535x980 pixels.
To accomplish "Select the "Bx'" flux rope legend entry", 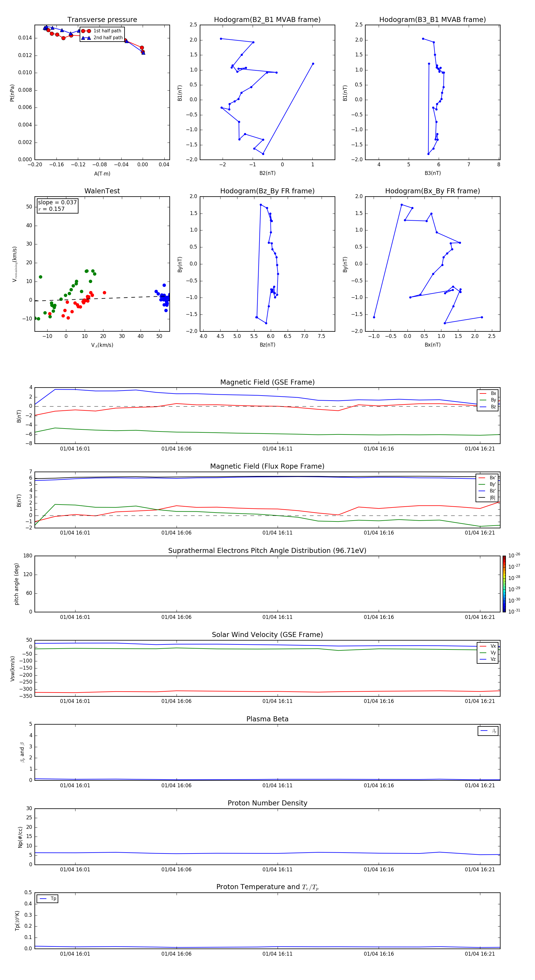I will [487, 478].
